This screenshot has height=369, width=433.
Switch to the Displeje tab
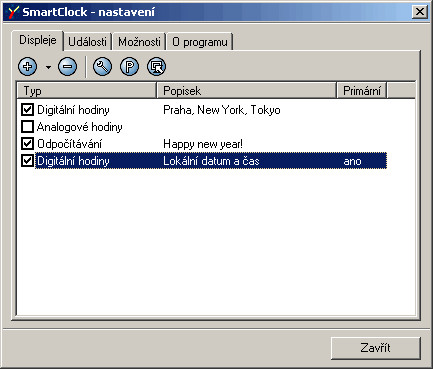pos(38,40)
